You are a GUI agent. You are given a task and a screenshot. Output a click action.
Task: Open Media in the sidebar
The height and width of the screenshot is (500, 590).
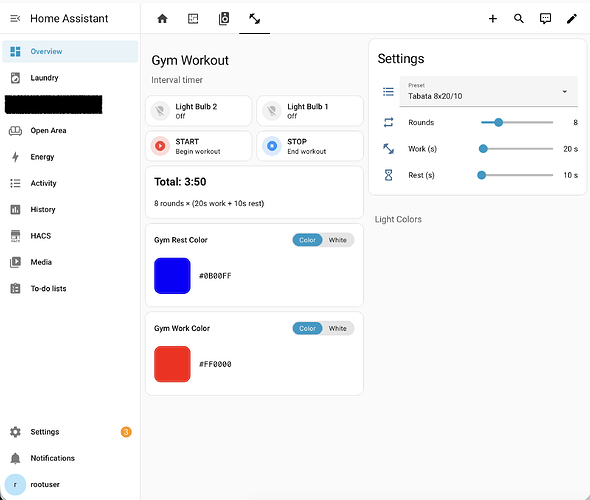pos(70,262)
